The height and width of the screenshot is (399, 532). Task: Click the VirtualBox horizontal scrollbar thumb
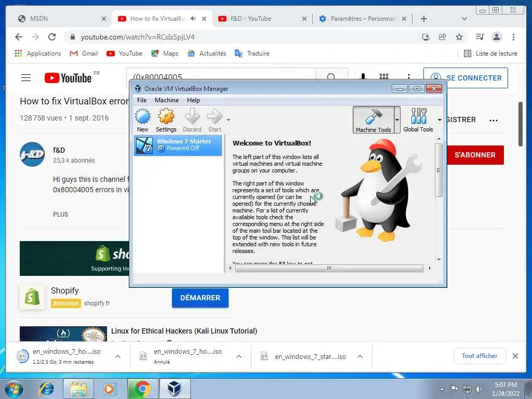pyautogui.click(x=329, y=269)
